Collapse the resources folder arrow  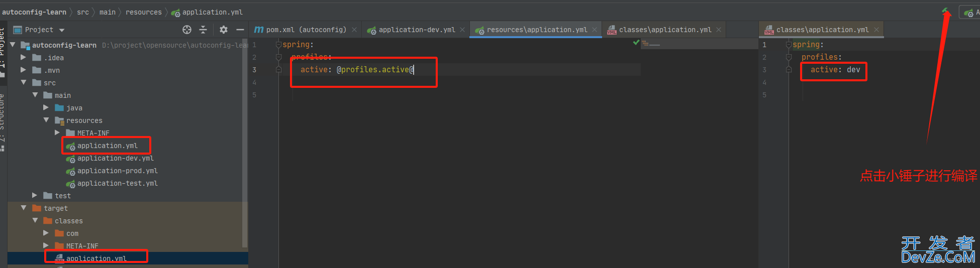[46, 120]
